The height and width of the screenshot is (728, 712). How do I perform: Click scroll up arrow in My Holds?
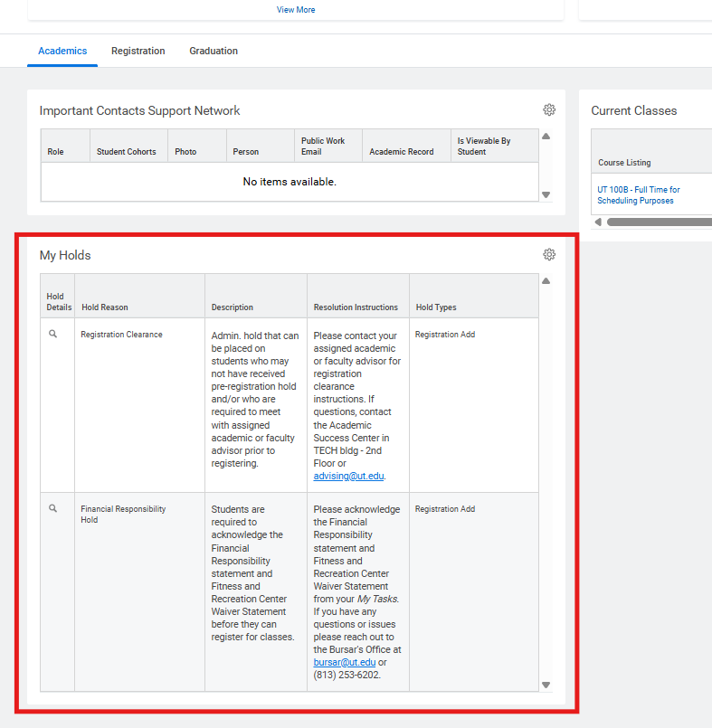546,281
